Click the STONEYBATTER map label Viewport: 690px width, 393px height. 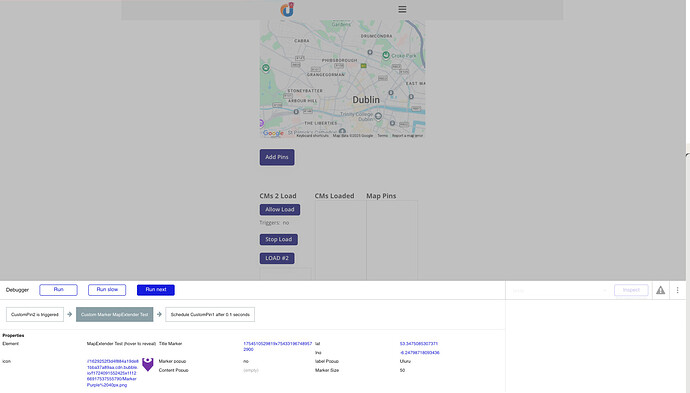click(x=305, y=91)
